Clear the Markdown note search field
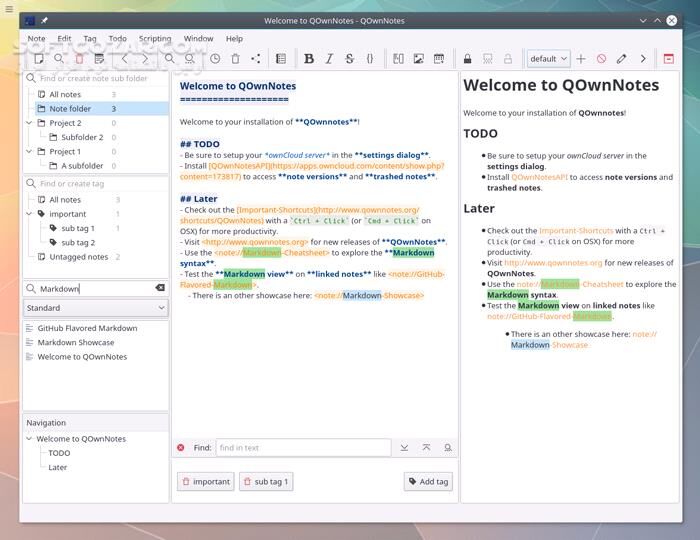The image size is (700, 540). [x=160, y=288]
